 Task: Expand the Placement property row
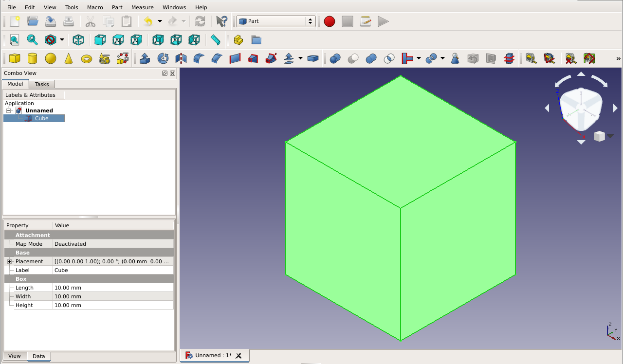9,262
